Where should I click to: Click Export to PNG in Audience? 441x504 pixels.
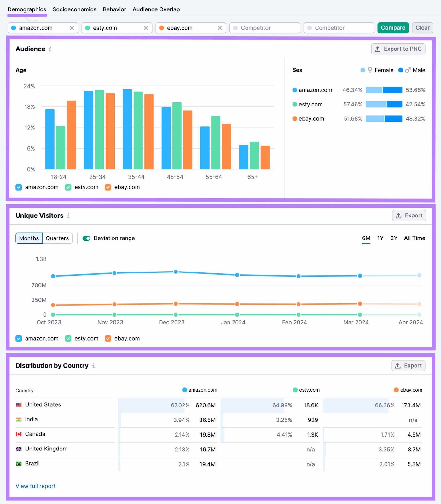coord(398,49)
